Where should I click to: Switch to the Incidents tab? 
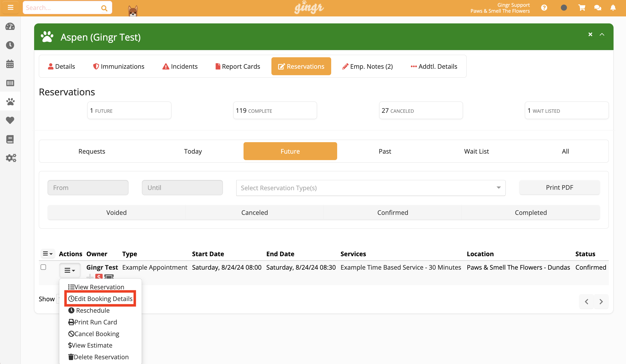click(x=180, y=66)
